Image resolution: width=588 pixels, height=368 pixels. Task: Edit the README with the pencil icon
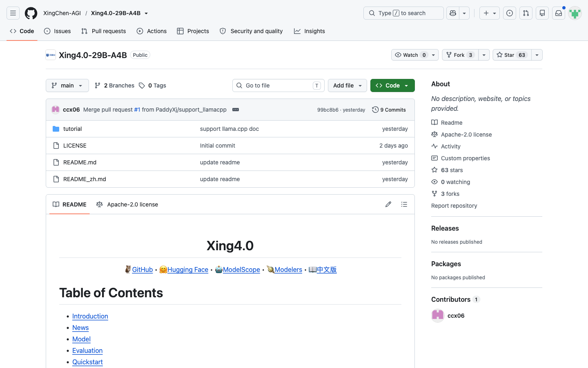[x=388, y=204]
